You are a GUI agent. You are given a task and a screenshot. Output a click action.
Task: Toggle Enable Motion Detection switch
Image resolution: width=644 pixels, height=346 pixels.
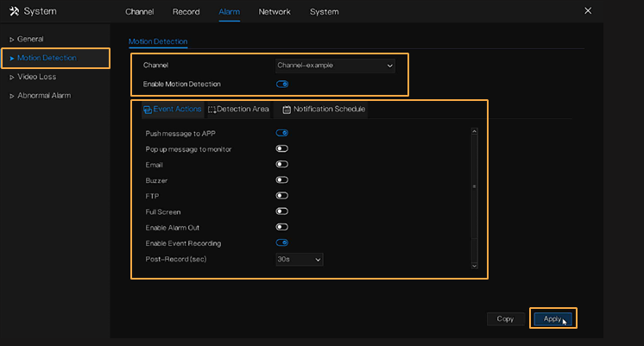pos(281,84)
